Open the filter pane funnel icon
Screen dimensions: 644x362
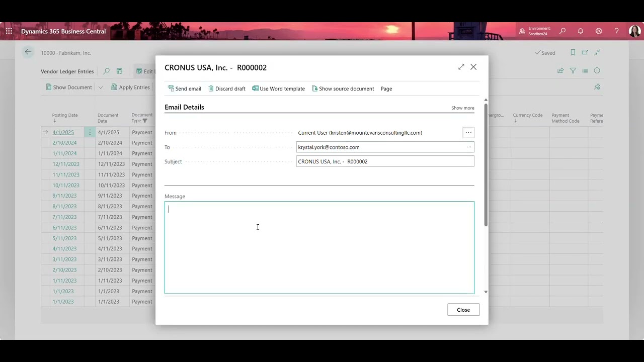[x=573, y=71]
